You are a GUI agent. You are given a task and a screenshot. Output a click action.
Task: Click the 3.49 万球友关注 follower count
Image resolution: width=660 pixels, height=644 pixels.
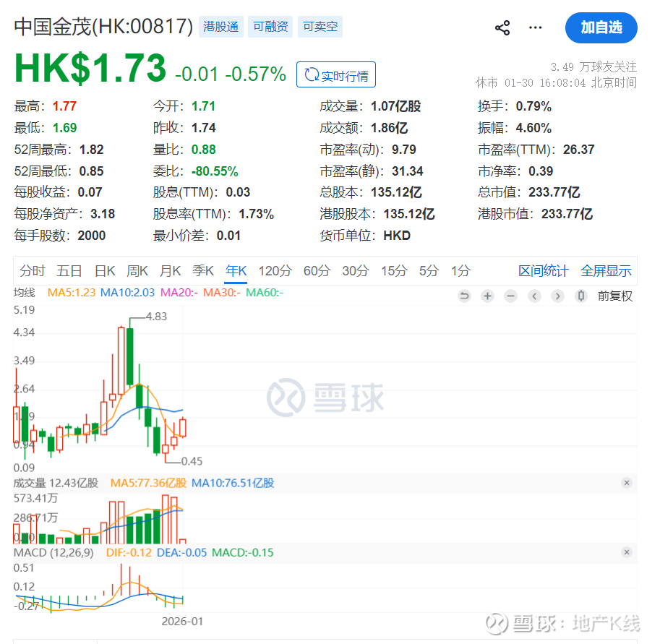[x=593, y=67]
